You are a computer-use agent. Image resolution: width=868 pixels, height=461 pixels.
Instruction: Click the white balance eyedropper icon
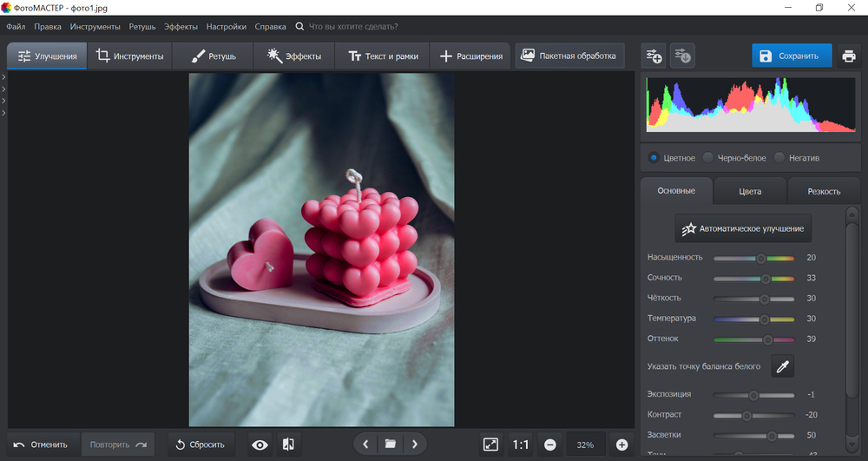[783, 366]
